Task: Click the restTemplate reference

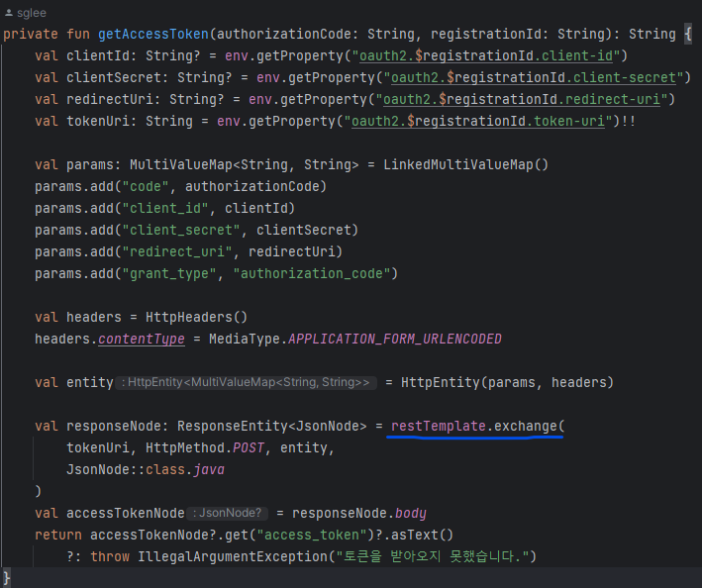Action: (439, 426)
